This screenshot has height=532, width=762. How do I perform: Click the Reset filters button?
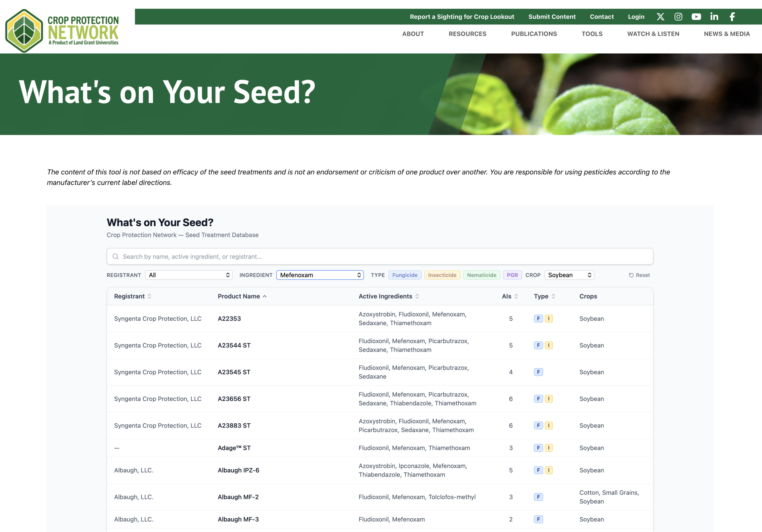(x=639, y=275)
